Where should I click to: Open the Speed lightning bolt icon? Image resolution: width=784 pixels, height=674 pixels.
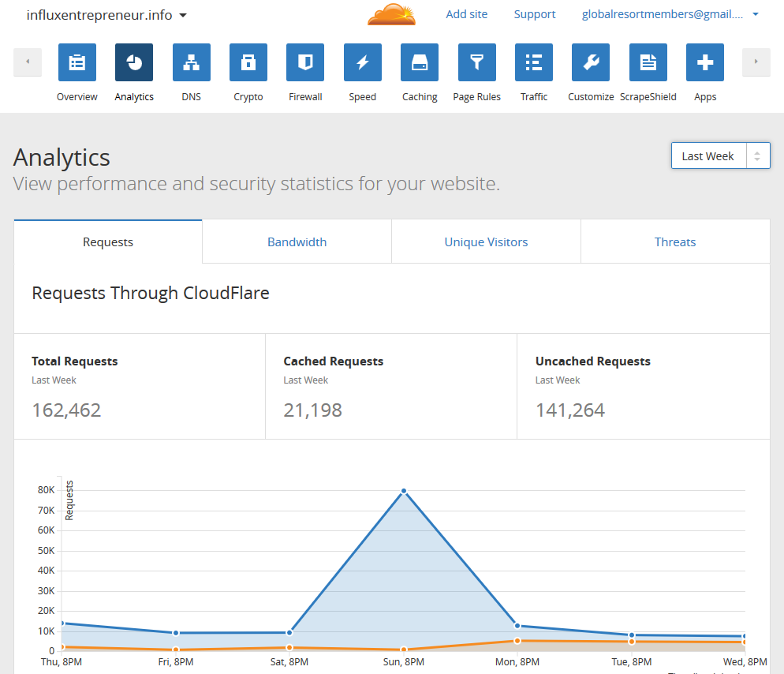(363, 62)
